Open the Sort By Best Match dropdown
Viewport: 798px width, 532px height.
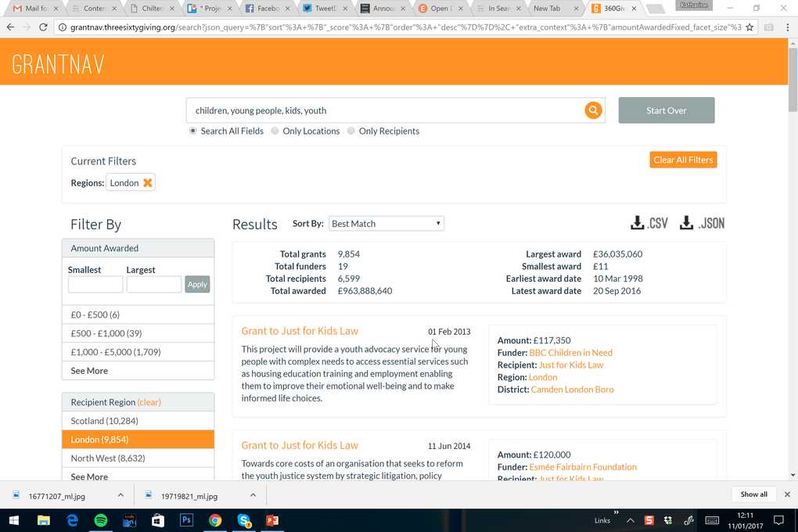click(386, 224)
